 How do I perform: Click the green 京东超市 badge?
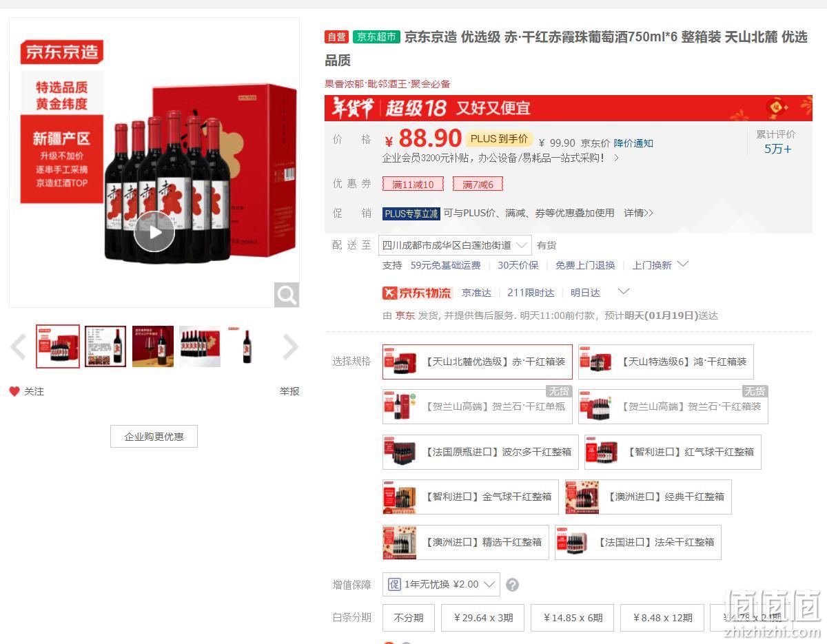tap(376, 37)
